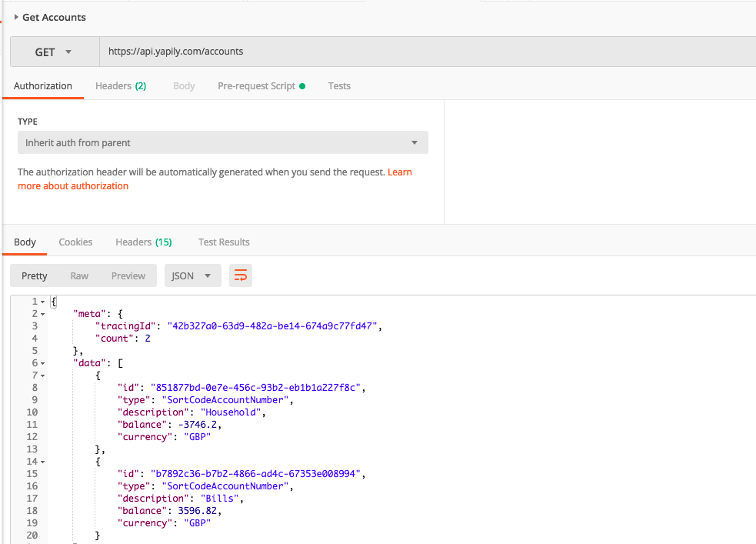
Task: Switch to the Test Results tab
Action: pos(224,242)
